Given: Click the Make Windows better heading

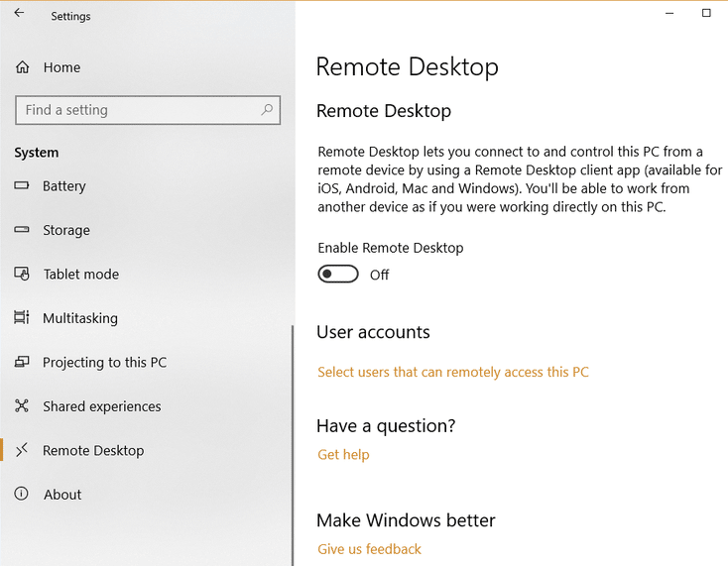Looking at the screenshot, I should point(406,520).
